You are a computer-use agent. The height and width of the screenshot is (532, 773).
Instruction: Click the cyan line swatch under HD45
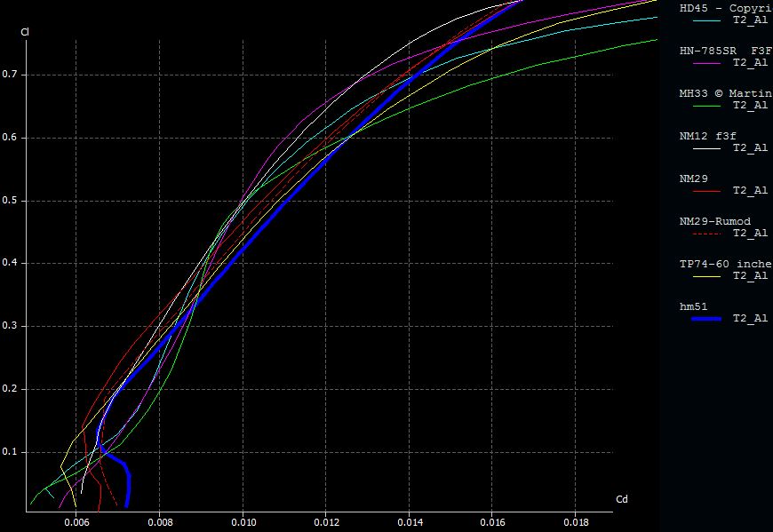pos(705,20)
